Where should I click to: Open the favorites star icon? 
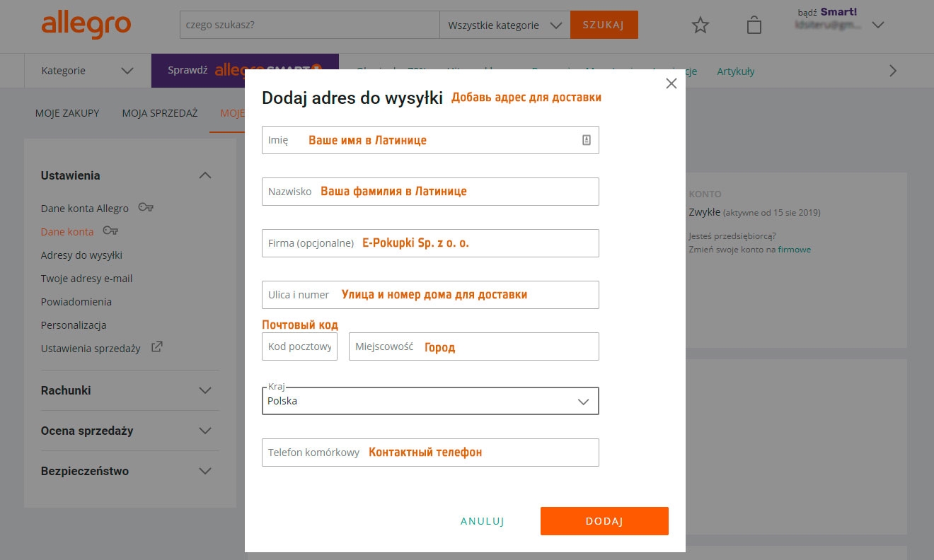click(700, 25)
